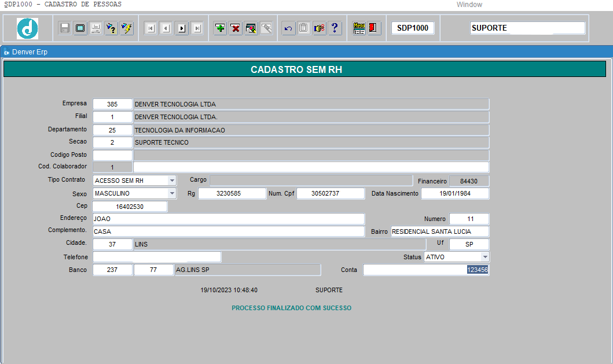Go to the previous record

pos(166,28)
